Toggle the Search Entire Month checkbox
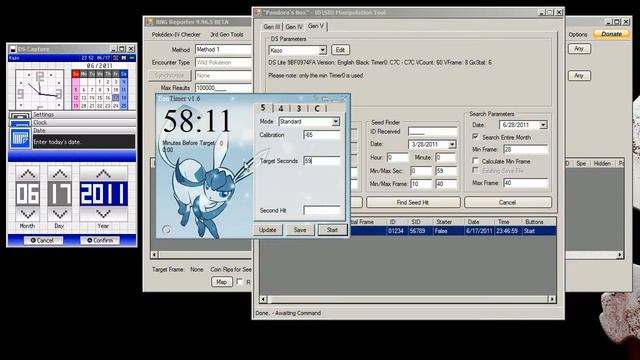Screen dimensions: 640x360 point(475,137)
